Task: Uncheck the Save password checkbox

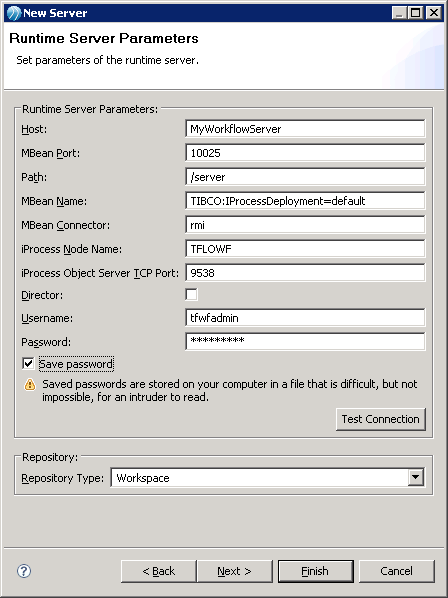Action: 28,363
